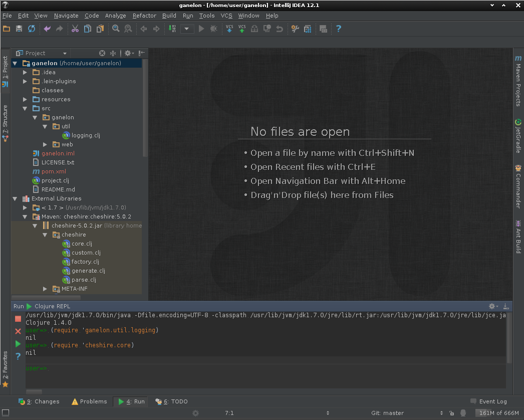524x420 pixels.
Task: Collapse the External Libraries node
Action: point(15,198)
